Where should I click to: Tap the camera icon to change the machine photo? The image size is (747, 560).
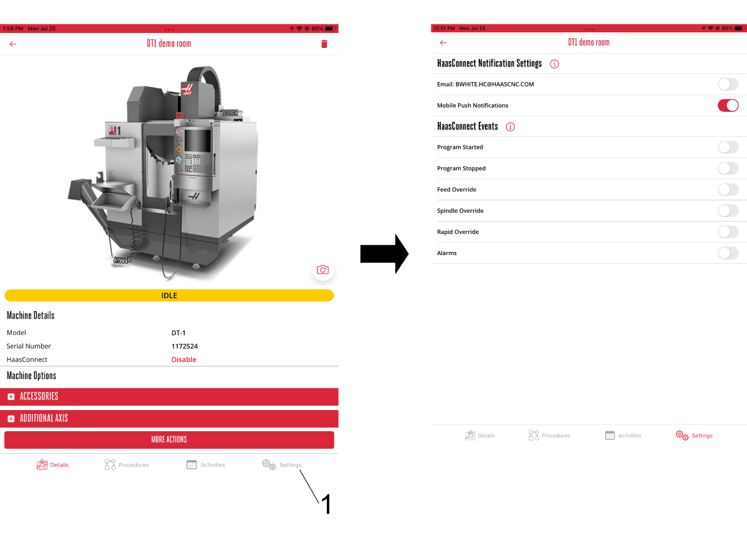[x=322, y=269]
